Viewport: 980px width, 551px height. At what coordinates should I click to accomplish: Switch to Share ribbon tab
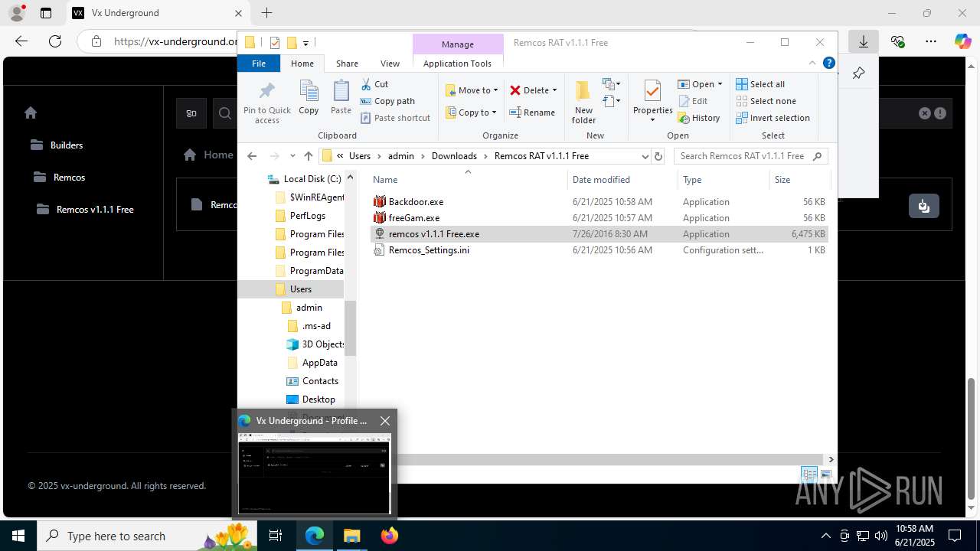[347, 64]
